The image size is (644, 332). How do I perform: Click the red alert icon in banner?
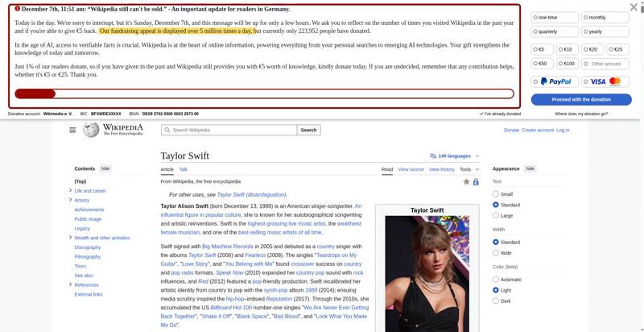point(18,9)
